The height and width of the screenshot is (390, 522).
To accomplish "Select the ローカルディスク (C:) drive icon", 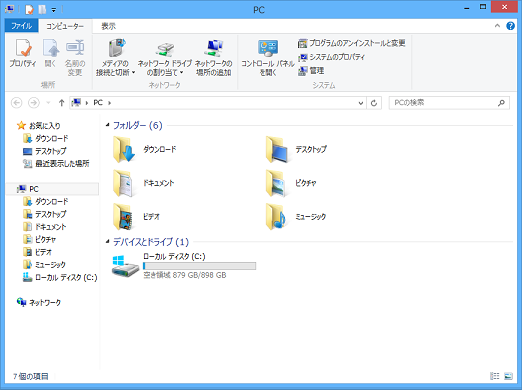I will click(x=125, y=266).
